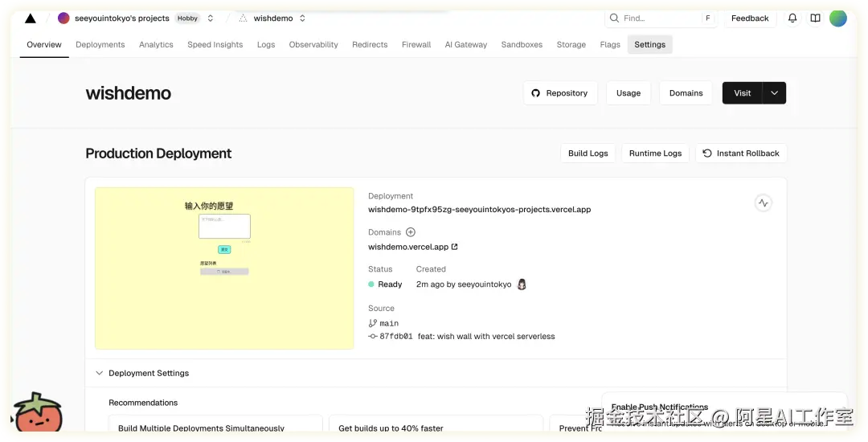The height and width of the screenshot is (442, 868).
Task: Click the green Ready status dot
Action: coord(371,284)
